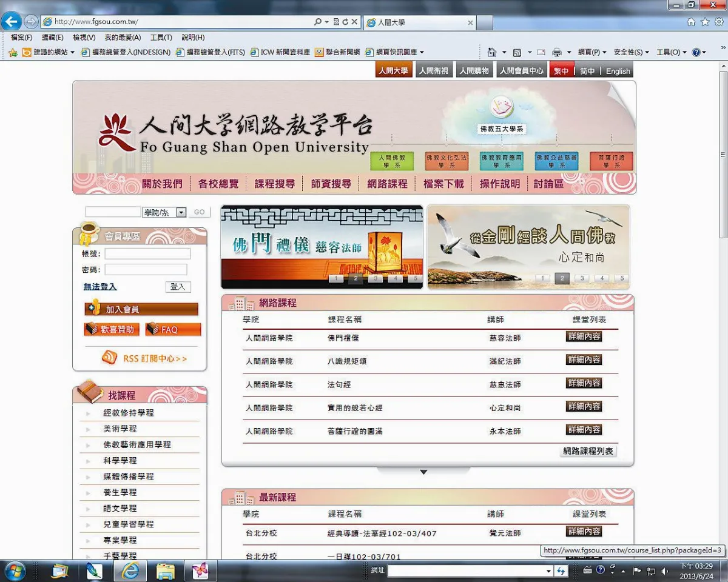Open the 說明(H) menu
The image size is (728, 582).
click(193, 38)
